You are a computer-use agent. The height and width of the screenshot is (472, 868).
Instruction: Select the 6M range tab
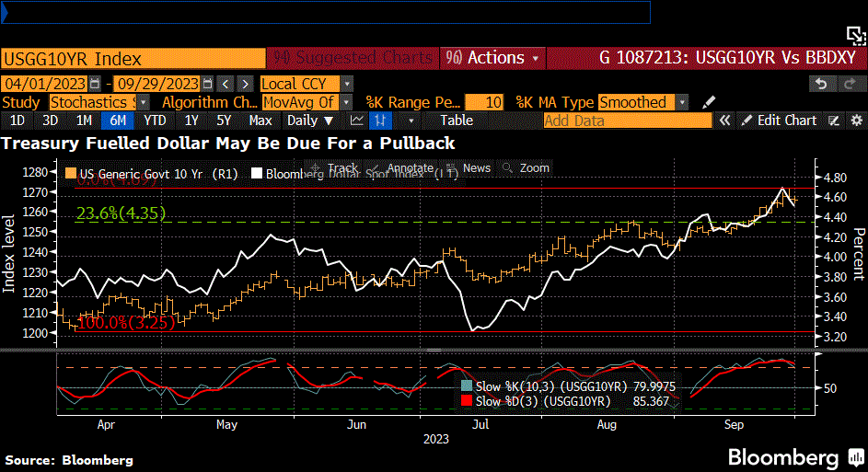[117, 121]
